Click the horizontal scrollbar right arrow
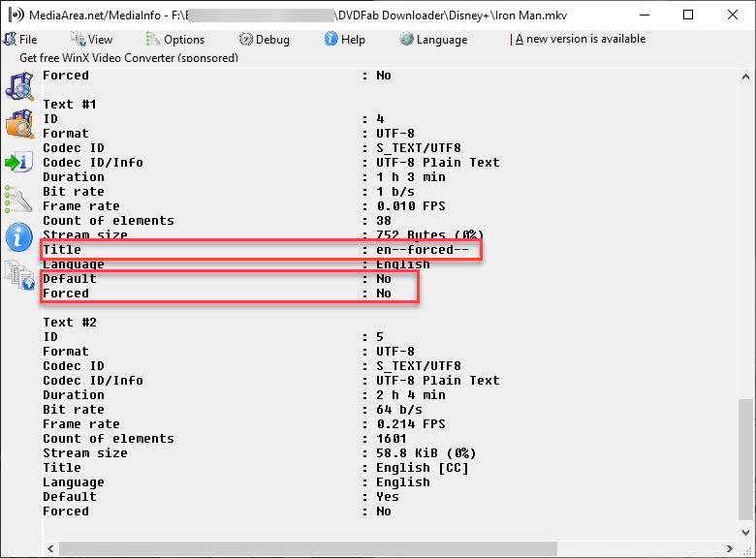The height and width of the screenshot is (558, 756). pos(730,548)
